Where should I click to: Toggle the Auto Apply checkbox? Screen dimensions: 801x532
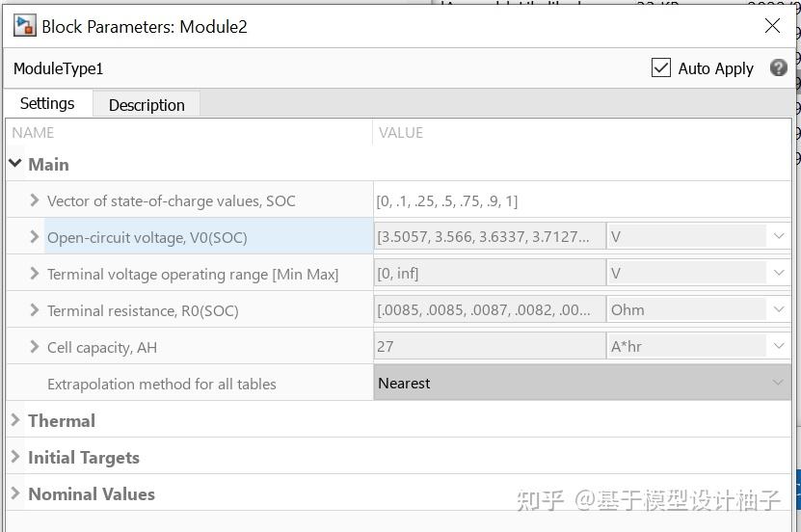(x=661, y=67)
